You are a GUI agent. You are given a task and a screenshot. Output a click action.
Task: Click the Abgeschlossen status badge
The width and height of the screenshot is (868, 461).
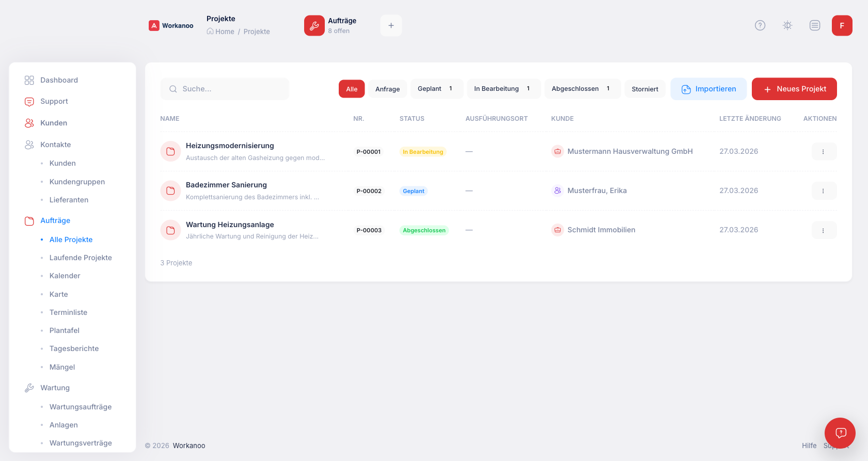[424, 230]
